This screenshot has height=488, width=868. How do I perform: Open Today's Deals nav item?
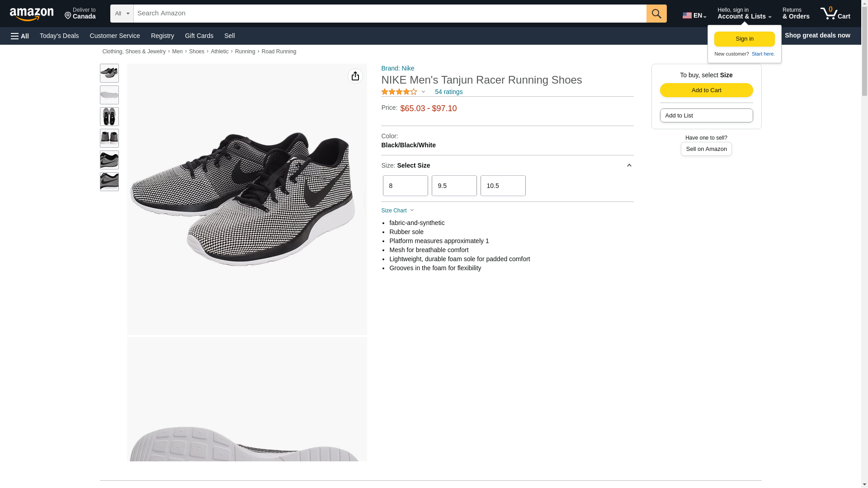59,36
